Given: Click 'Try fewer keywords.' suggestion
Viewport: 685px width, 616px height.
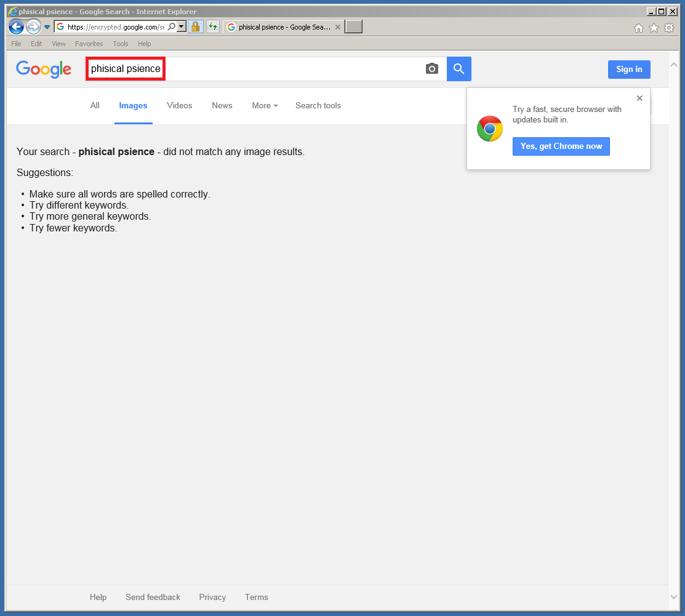Looking at the screenshot, I should pos(73,228).
